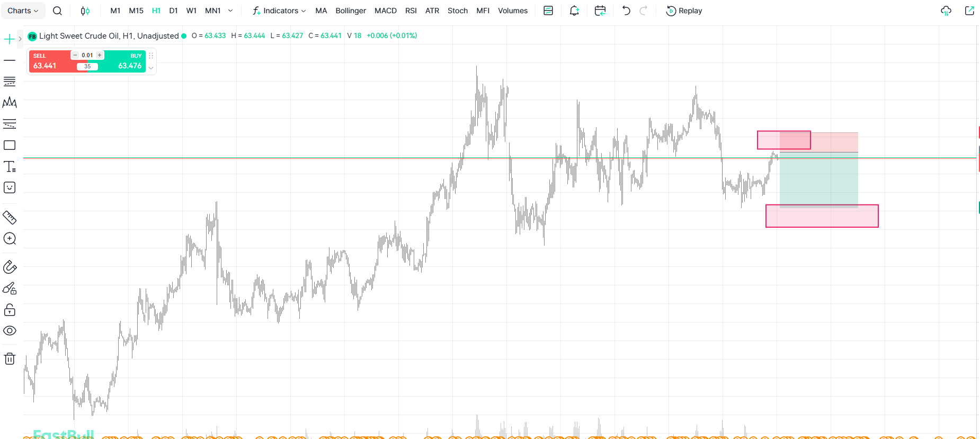Open the Charts dropdown menu
Viewport: 980px width, 439px height.
point(23,11)
